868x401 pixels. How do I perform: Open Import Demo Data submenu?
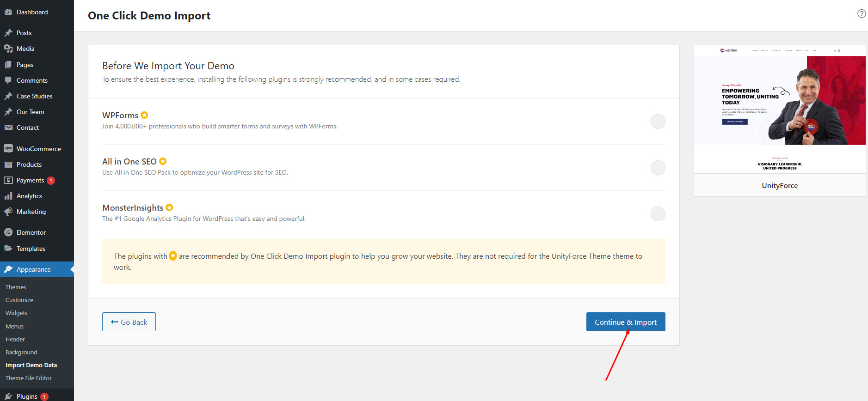point(31,365)
